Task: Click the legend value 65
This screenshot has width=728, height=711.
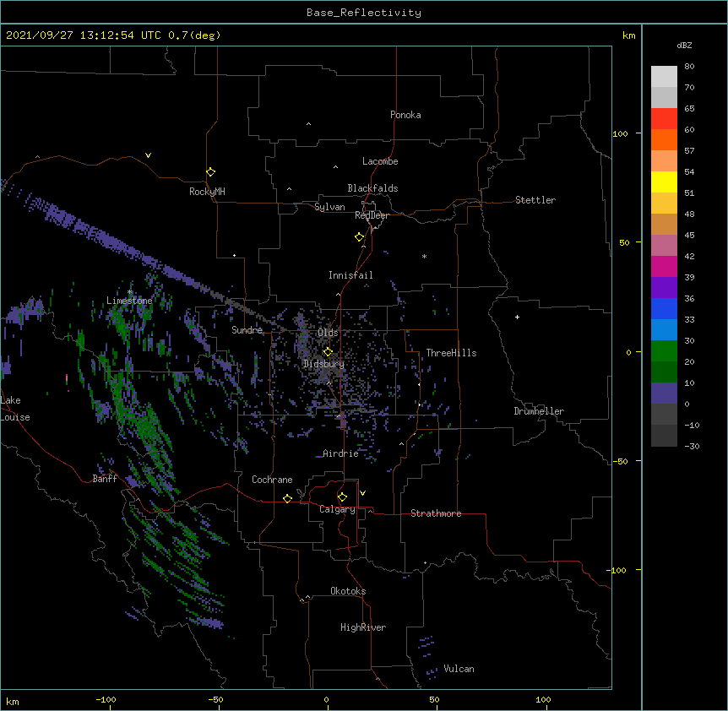Action: 689,109
